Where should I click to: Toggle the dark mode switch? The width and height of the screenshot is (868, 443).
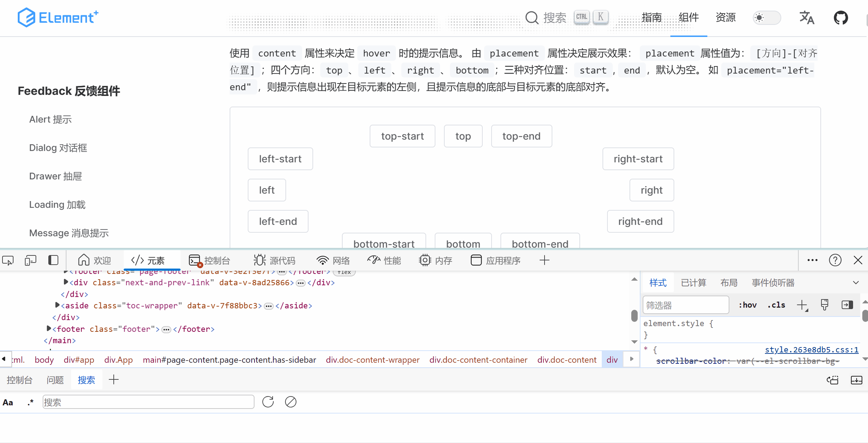[x=766, y=17]
